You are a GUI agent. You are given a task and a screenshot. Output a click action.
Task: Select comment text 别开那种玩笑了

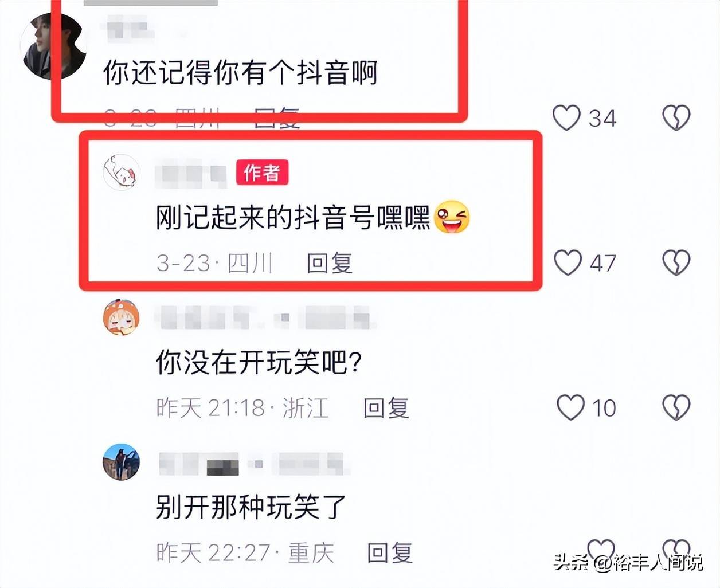pos(251,507)
